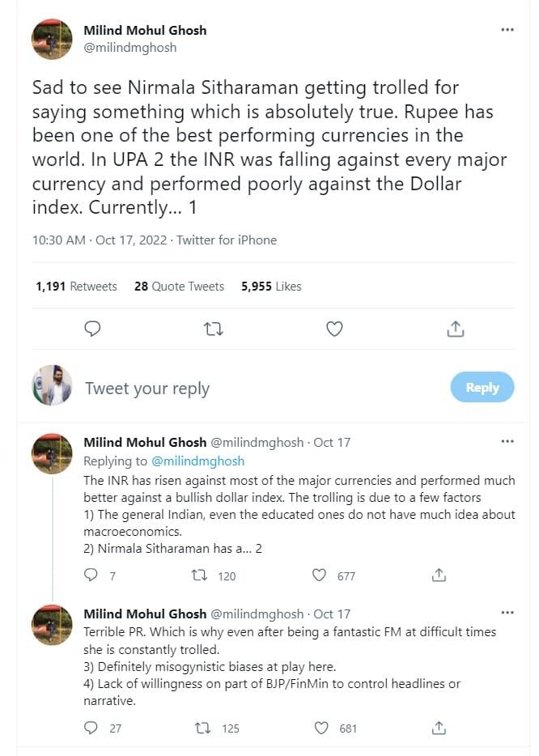Click the 'Tweet your reply' input field

[x=146, y=388]
